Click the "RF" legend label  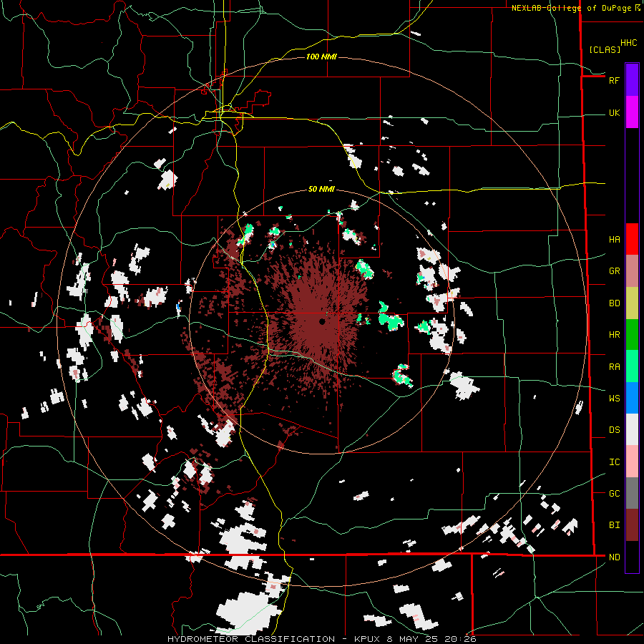click(x=614, y=80)
